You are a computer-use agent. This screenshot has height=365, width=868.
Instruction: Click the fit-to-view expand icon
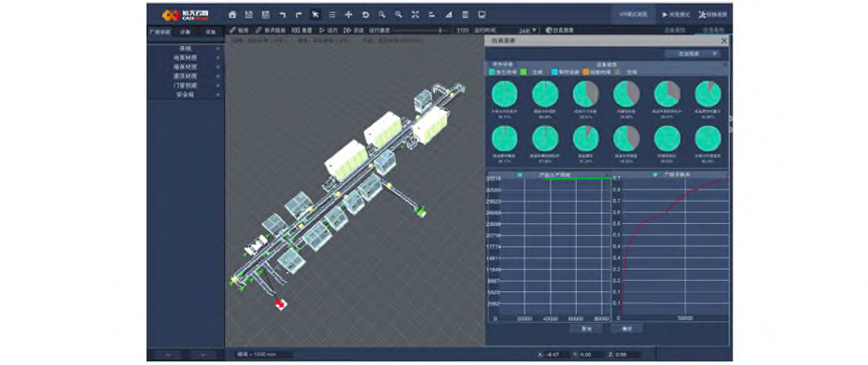tap(415, 14)
